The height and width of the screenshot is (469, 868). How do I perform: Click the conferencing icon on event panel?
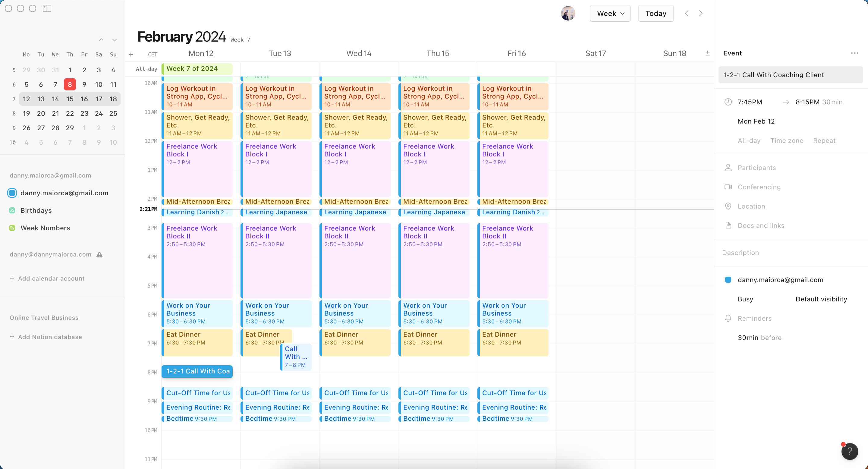tap(728, 187)
